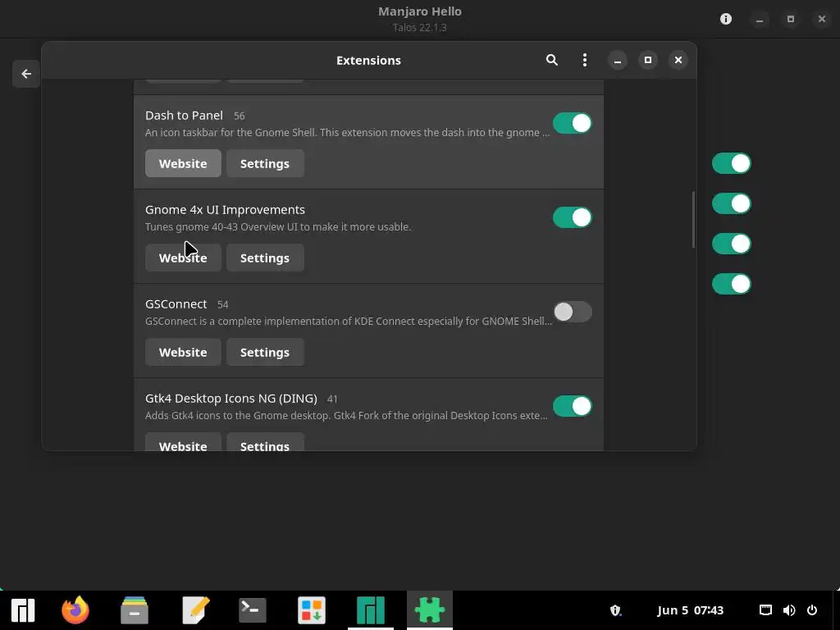Click the power icon in the tray
Screen dimensions: 840x630
812,610
